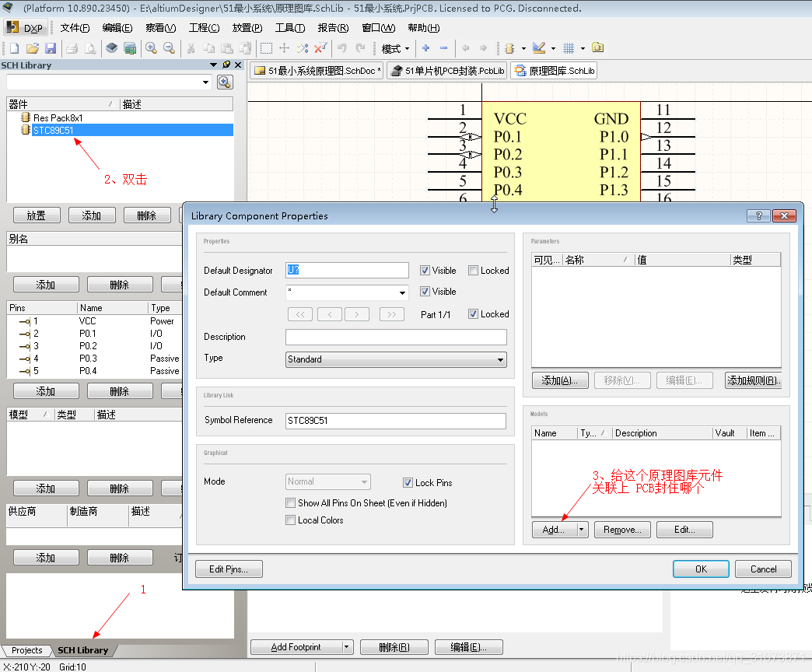The height and width of the screenshot is (672, 812).
Task: Click the Edit Pins button
Action: [229, 569]
